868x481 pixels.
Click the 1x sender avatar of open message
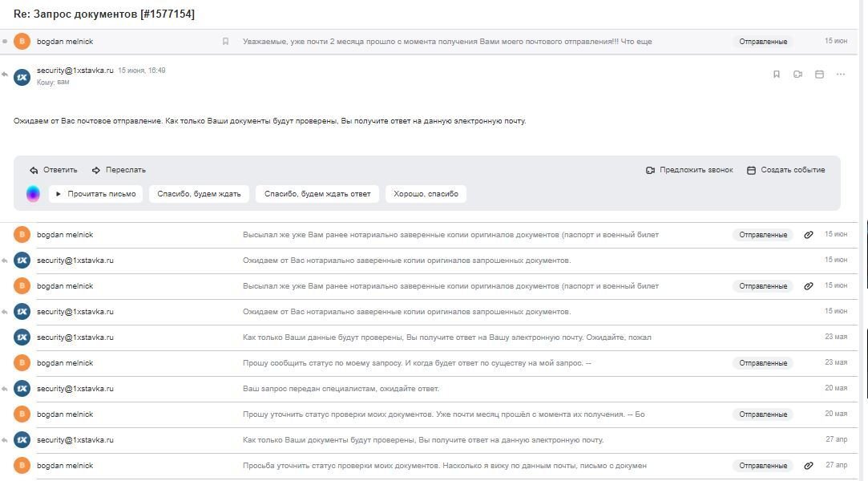pyautogui.click(x=22, y=77)
